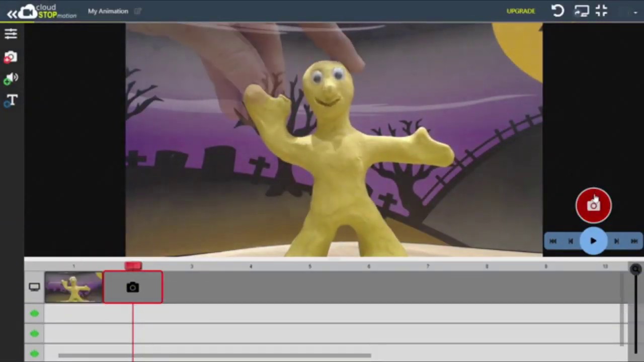
Task: Click the middle audio track green icon
Action: (34, 333)
